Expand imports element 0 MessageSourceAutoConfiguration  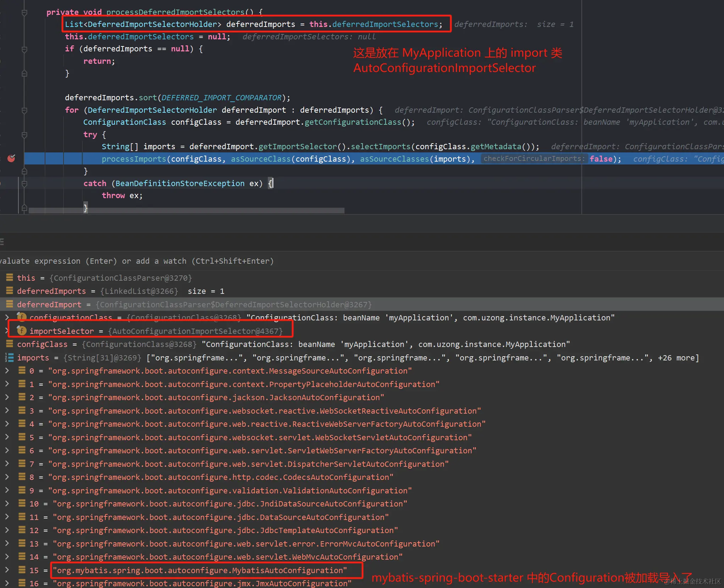(x=7, y=370)
